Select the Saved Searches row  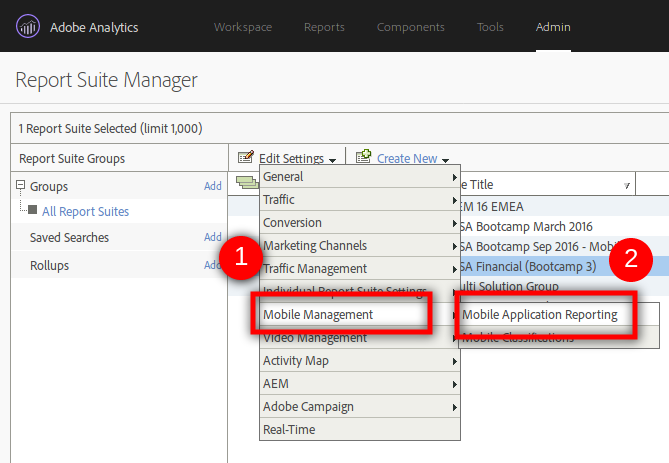tap(119, 237)
